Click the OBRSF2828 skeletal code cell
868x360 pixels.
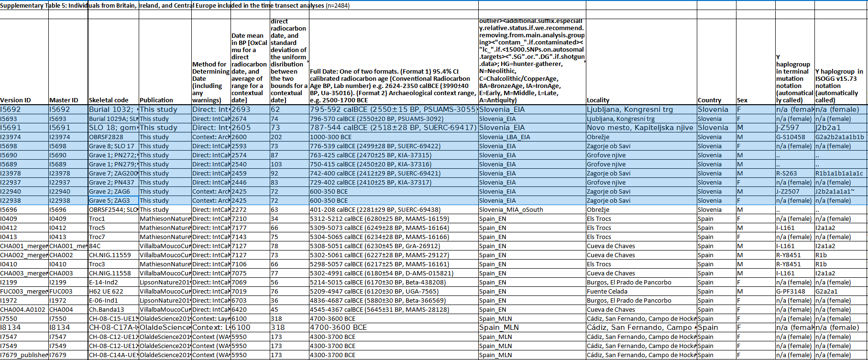(x=113, y=137)
